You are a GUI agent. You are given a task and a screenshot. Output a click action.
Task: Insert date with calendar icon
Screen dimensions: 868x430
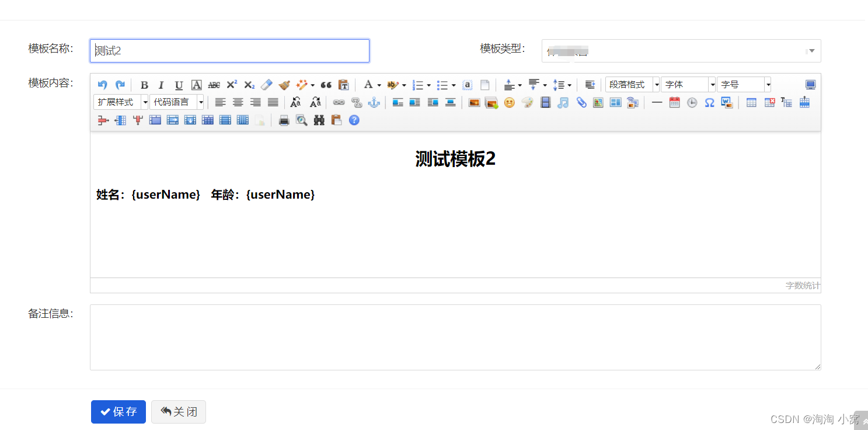point(674,102)
